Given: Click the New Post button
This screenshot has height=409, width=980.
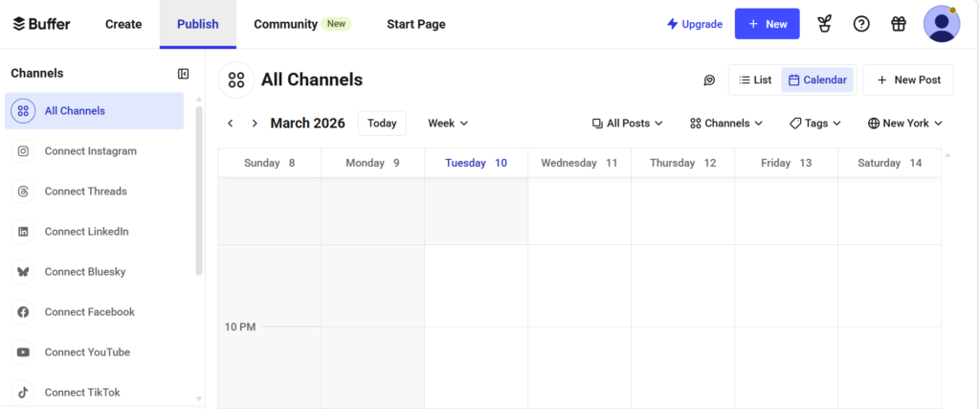Looking at the screenshot, I should [908, 80].
